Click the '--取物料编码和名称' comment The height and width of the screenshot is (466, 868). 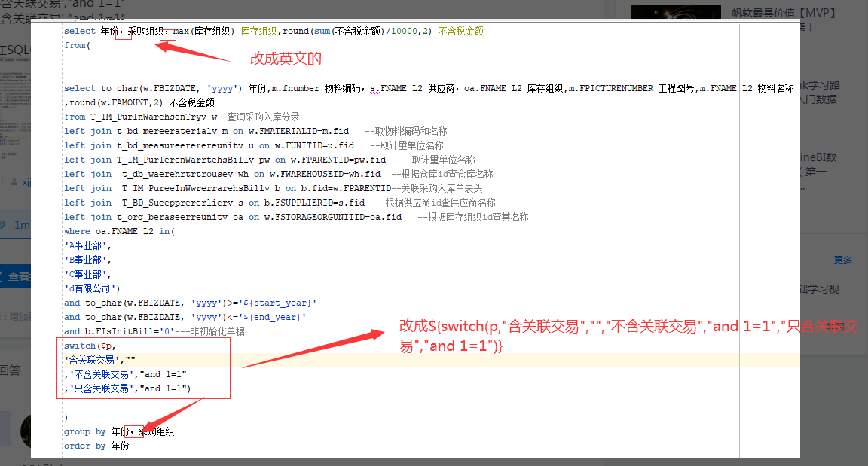406,131
